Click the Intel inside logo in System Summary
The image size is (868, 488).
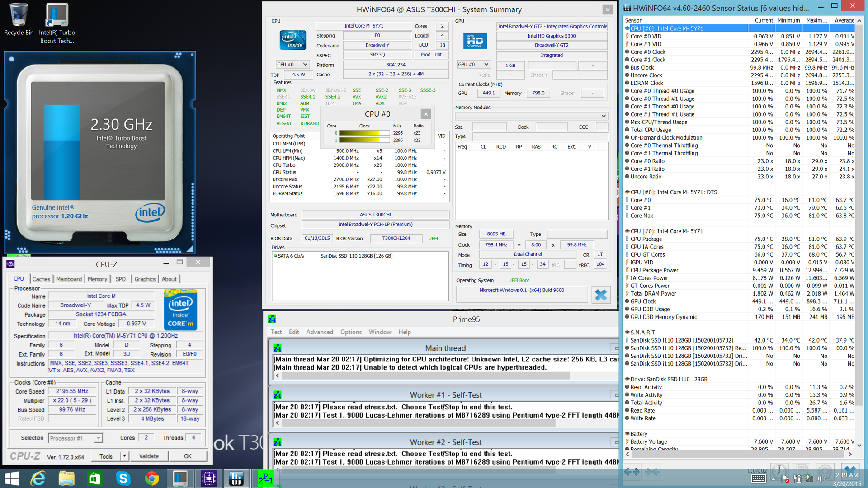[x=293, y=41]
